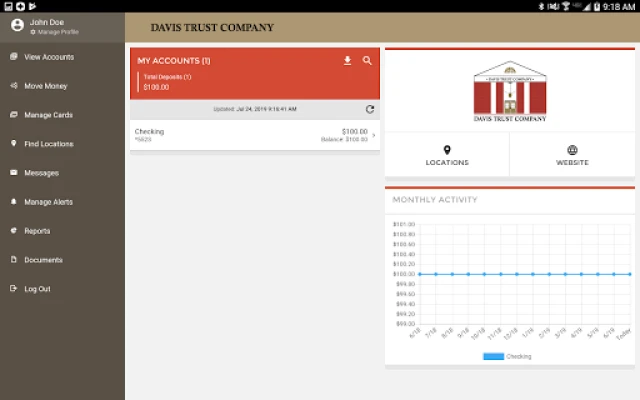Go to Manage Cards

pos(48,115)
